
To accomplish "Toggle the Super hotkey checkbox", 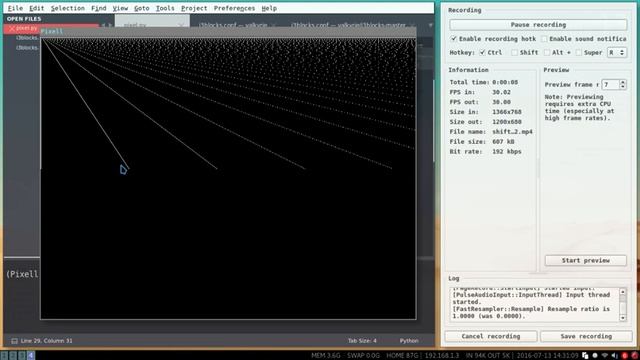I will coord(579,53).
